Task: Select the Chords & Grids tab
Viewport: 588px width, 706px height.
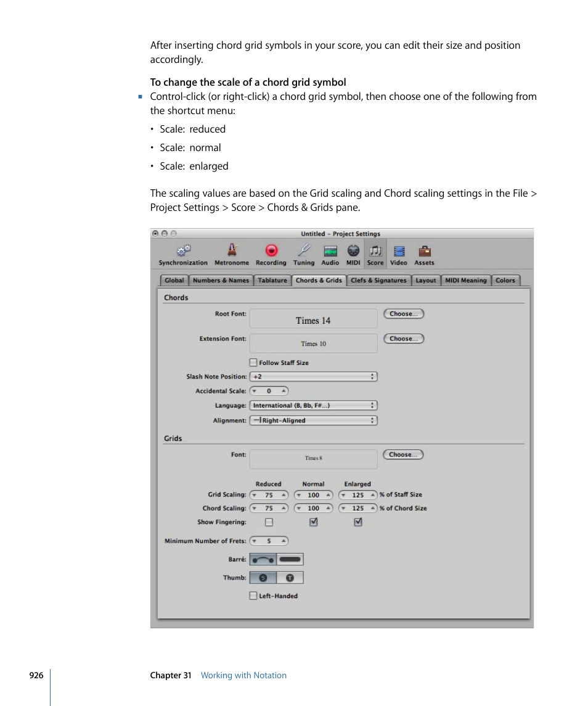Action: (319, 280)
